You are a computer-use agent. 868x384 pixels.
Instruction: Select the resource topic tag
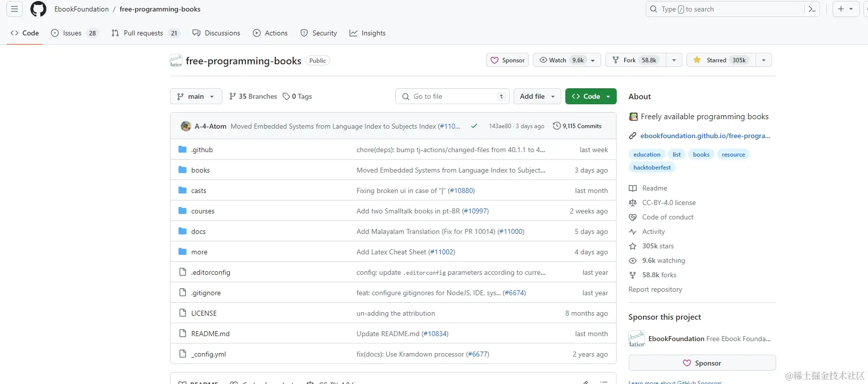pos(733,155)
